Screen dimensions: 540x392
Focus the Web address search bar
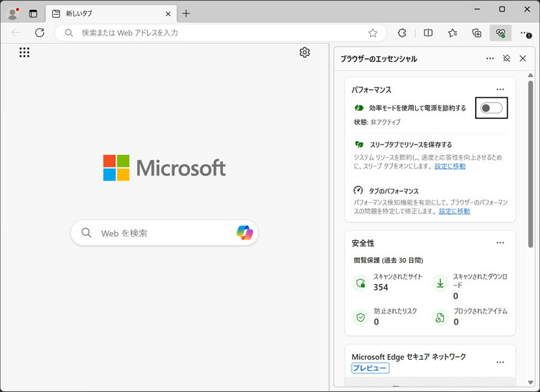(221, 32)
